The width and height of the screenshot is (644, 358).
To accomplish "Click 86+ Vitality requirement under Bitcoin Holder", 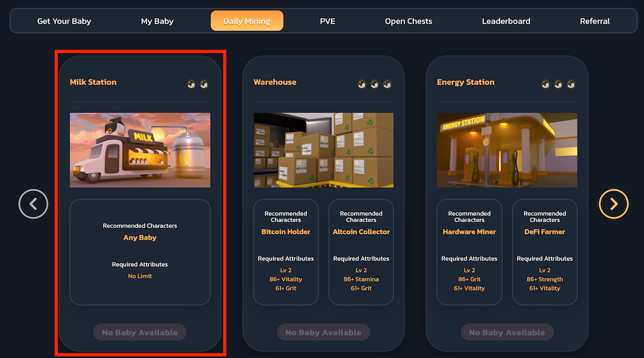I will point(286,279).
